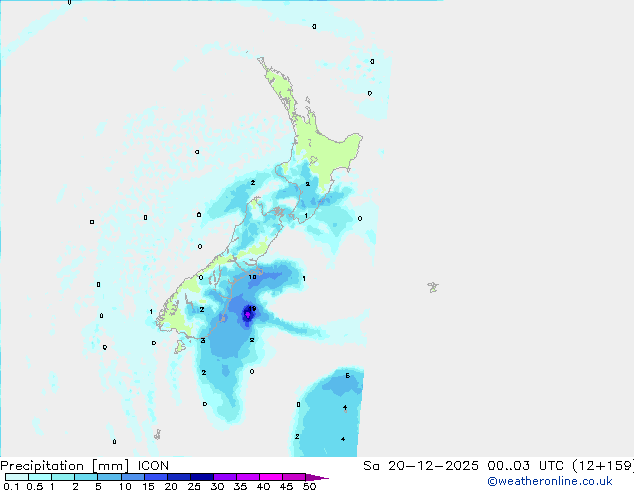Click the over-50 mm arrow at legend end
This screenshot has width=634, height=490.
tap(317, 477)
